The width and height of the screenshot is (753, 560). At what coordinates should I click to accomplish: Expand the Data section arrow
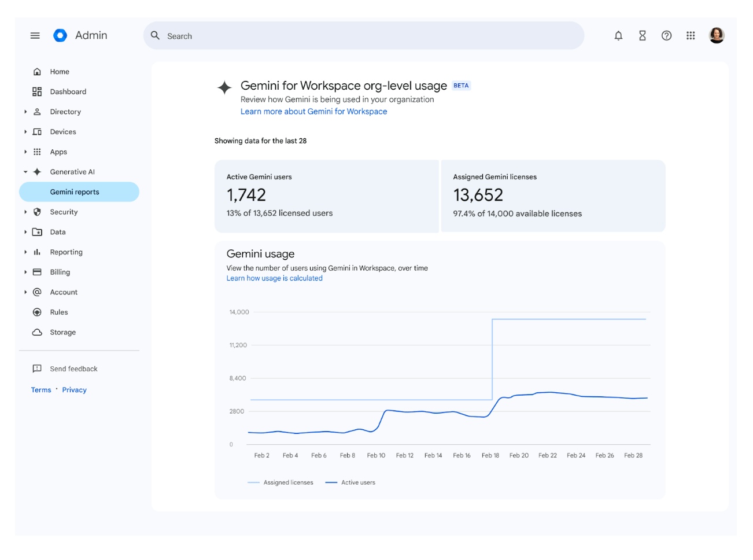[25, 232]
